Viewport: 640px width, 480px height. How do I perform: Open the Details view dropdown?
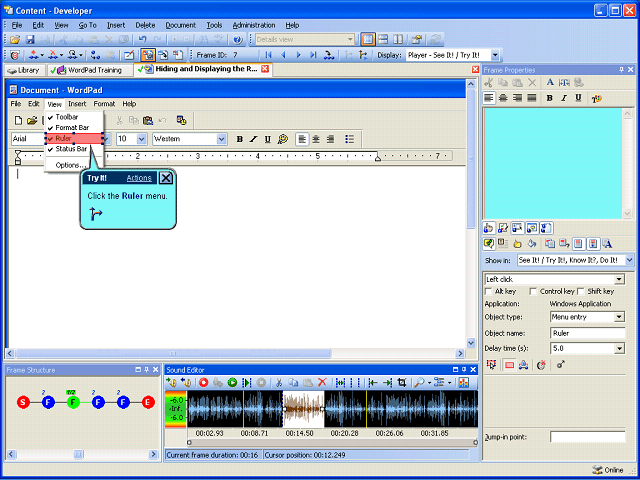click(x=350, y=40)
